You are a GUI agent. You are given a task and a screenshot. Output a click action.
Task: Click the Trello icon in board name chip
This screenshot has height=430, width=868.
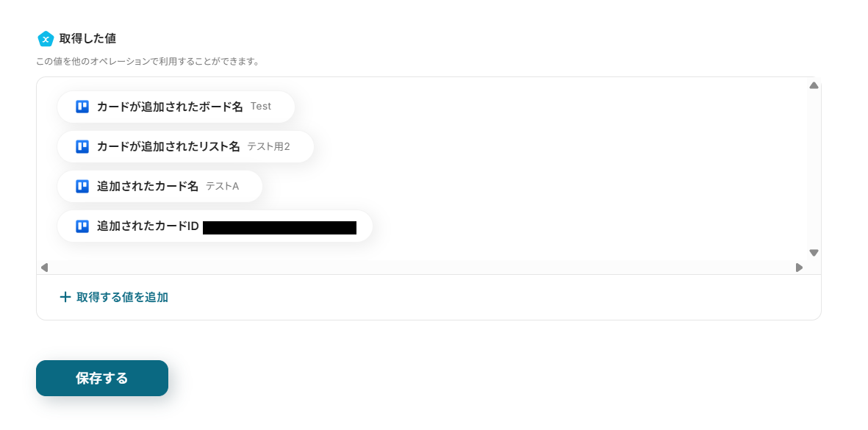coord(82,107)
